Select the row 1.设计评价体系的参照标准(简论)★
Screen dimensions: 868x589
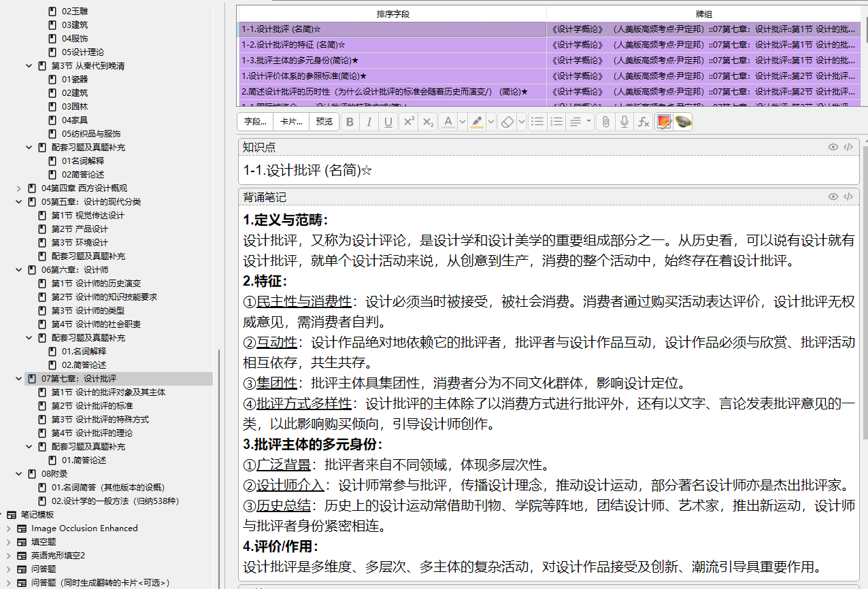click(x=548, y=76)
